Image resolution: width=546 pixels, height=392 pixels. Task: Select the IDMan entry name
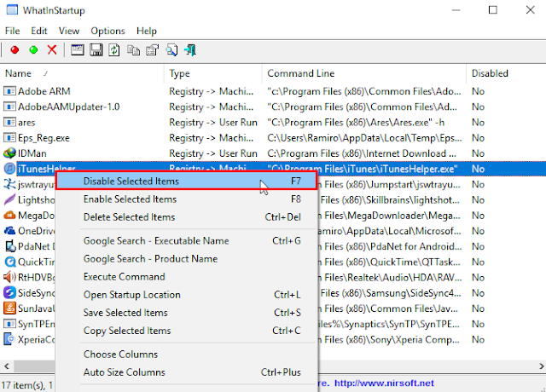(32, 153)
